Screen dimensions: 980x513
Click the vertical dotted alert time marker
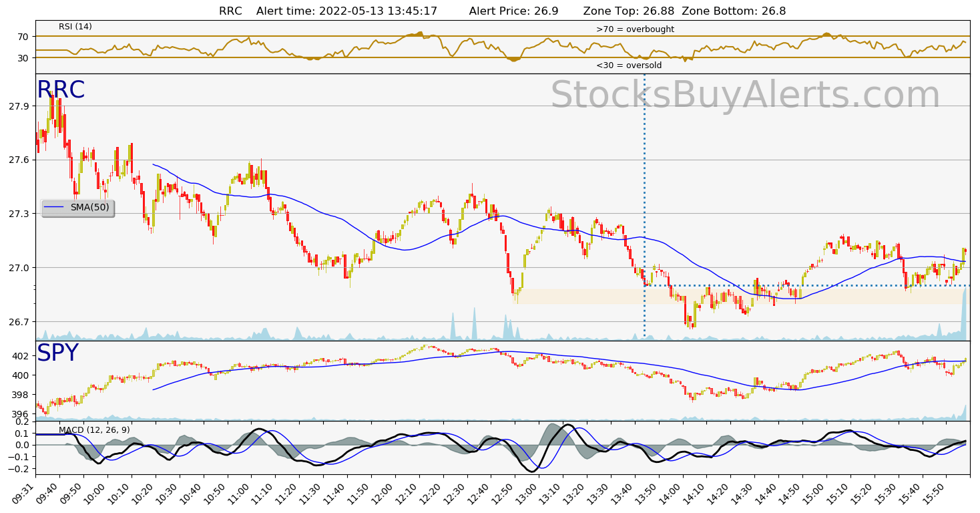tap(644, 207)
